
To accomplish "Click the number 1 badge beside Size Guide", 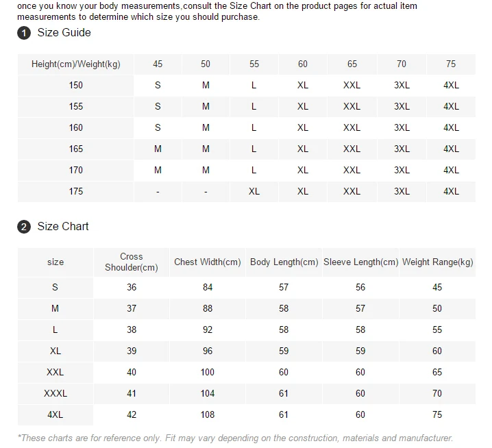I will coord(24,34).
